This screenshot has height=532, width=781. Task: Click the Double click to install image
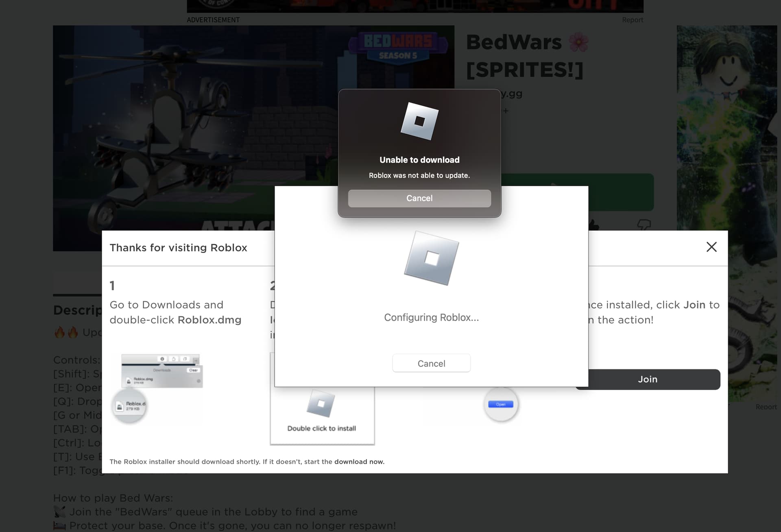tap(322, 415)
